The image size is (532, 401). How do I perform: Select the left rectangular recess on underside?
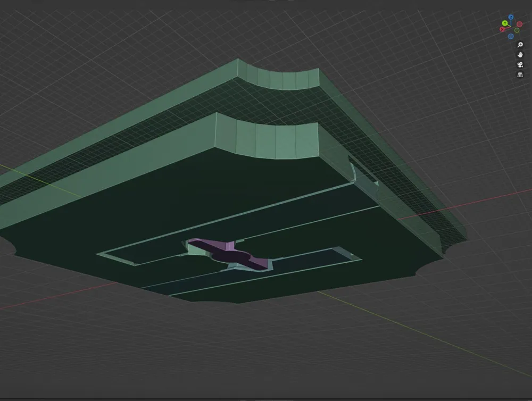click(138, 255)
